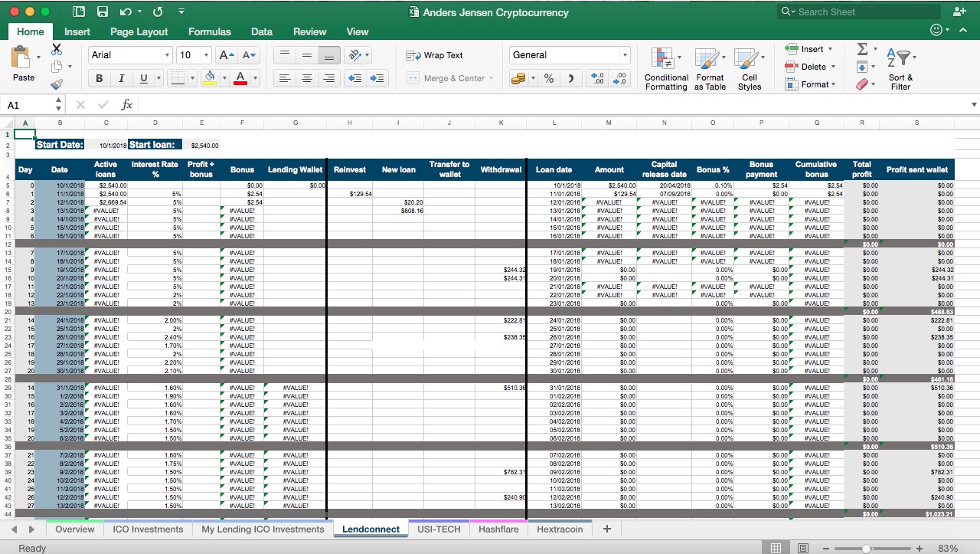The image size is (980, 554).
Task: Open the Hashflare sheet tab
Action: point(498,529)
